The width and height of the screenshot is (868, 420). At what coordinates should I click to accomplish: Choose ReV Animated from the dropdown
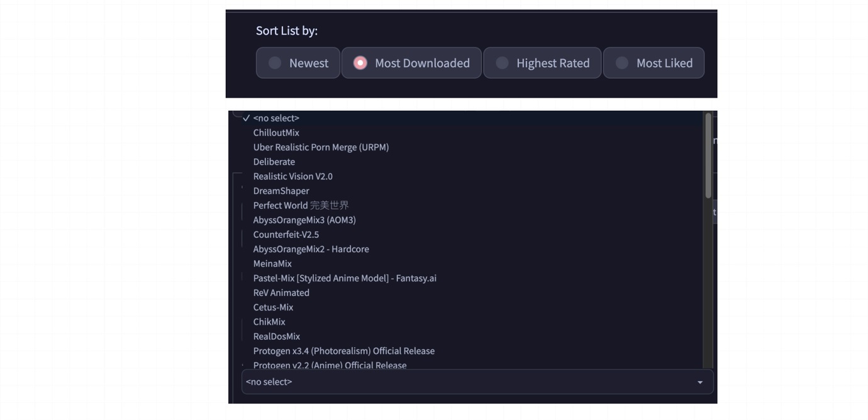[281, 293]
